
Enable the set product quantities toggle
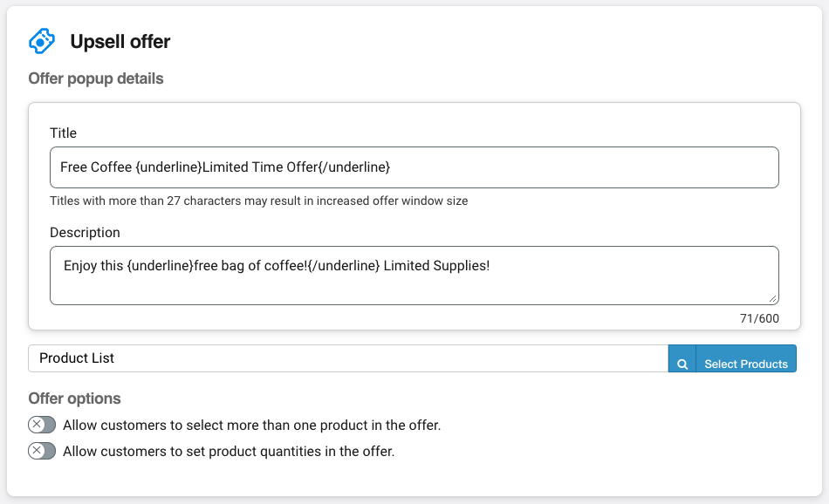[42, 451]
